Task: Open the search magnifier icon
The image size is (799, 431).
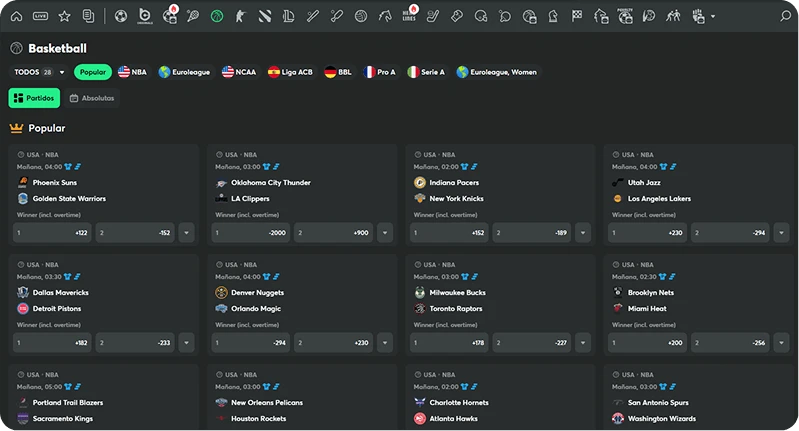Action: coord(785,16)
